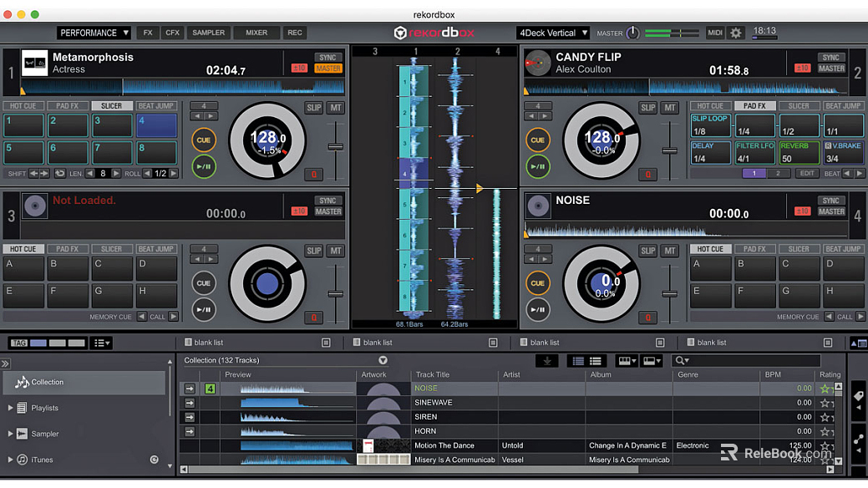868x488 pixels.
Task: Enable MT master tempo on deck 2
Action: pos(670,108)
